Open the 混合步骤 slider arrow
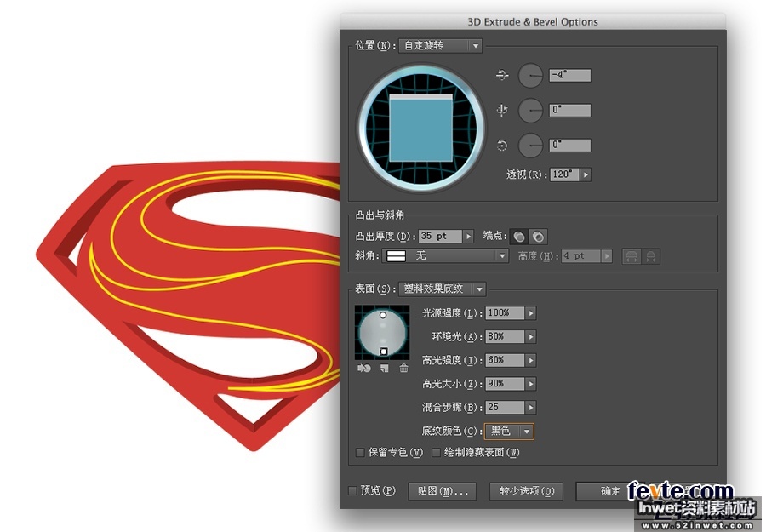 [x=530, y=408]
